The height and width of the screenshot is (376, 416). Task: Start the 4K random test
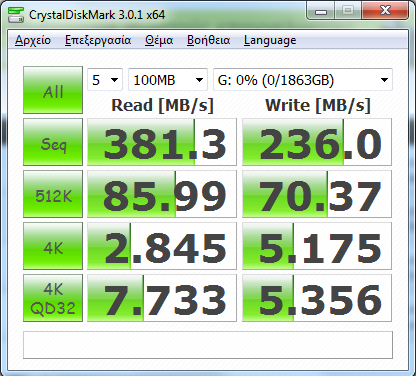click(x=53, y=246)
